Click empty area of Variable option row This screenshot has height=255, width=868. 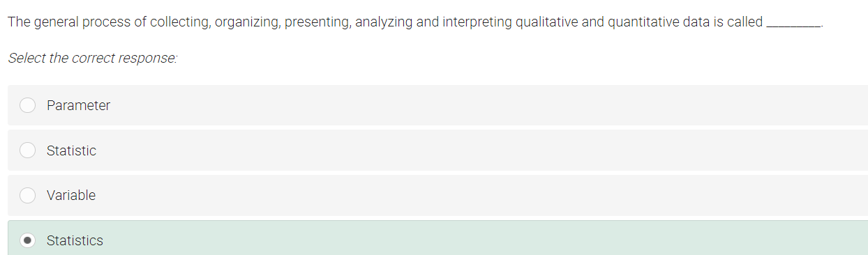click(x=488, y=196)
